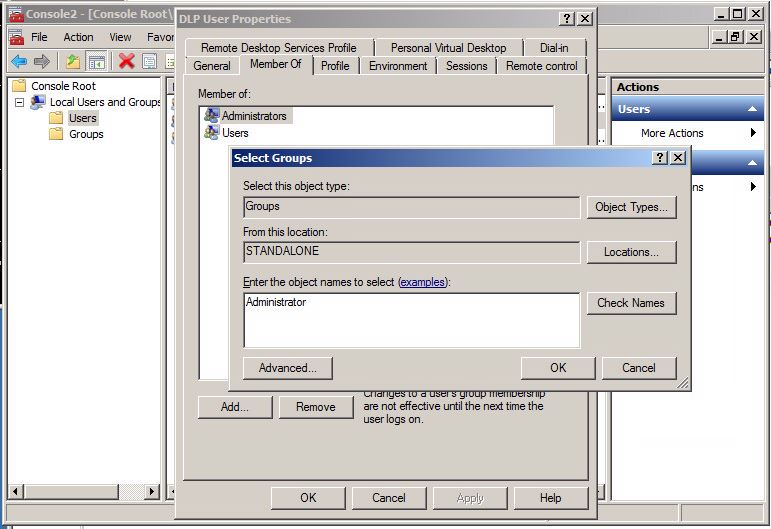Open the examples link
Image resolution: width=771 pixels, height=529 pixels.
pyautogui.click(x=422, y=283)
